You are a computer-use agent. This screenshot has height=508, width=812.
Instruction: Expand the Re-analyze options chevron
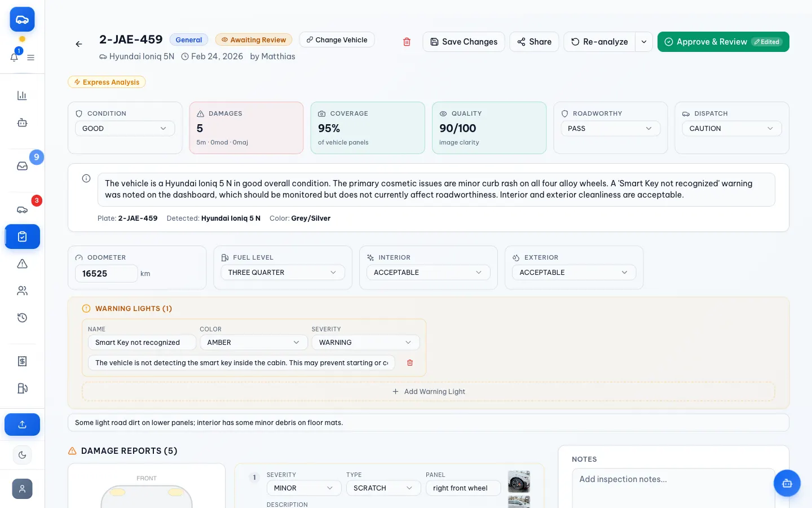pos(644,42)
